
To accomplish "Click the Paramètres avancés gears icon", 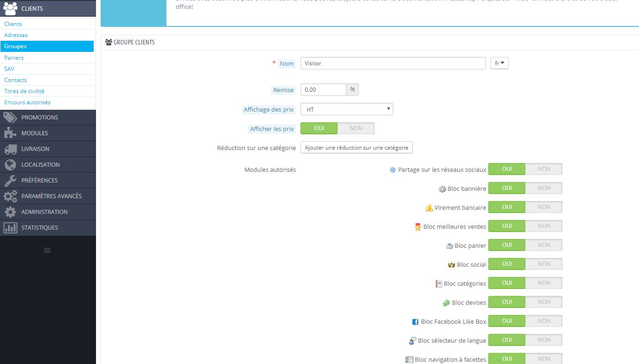I will click(x=10, y=196).
